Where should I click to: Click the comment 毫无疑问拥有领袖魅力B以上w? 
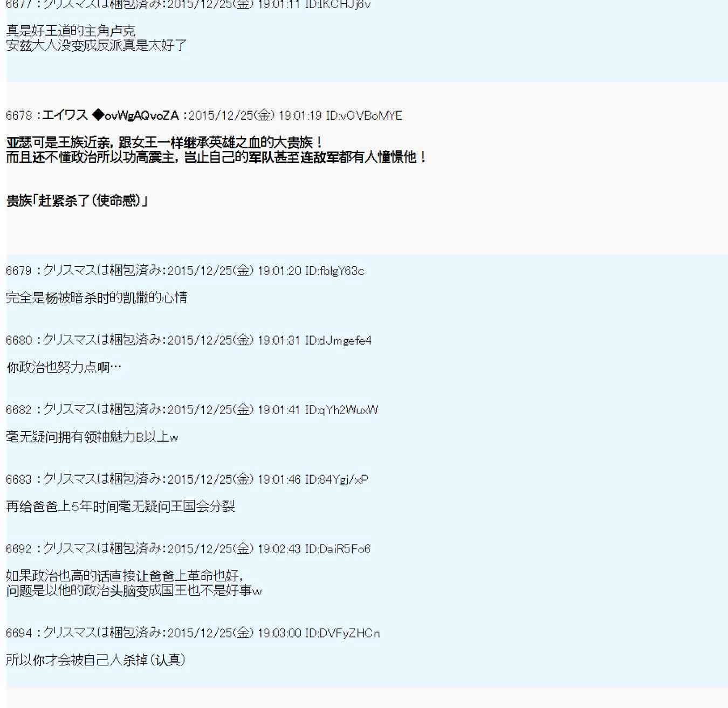pos(92,437)
